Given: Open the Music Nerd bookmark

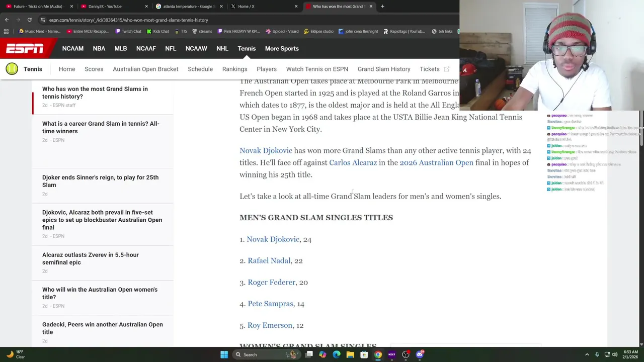Looking at the screenshot, I should (x=39, y=31).
